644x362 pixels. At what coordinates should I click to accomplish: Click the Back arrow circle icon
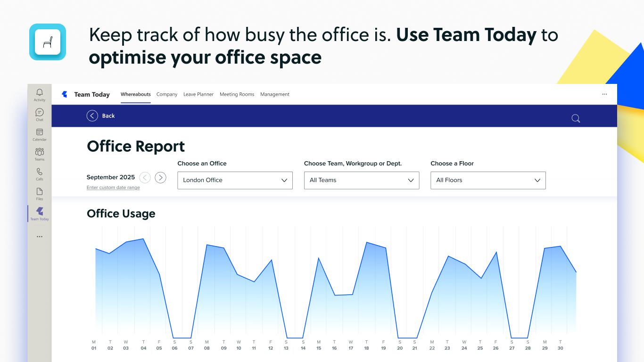click(x=92, y=115)
